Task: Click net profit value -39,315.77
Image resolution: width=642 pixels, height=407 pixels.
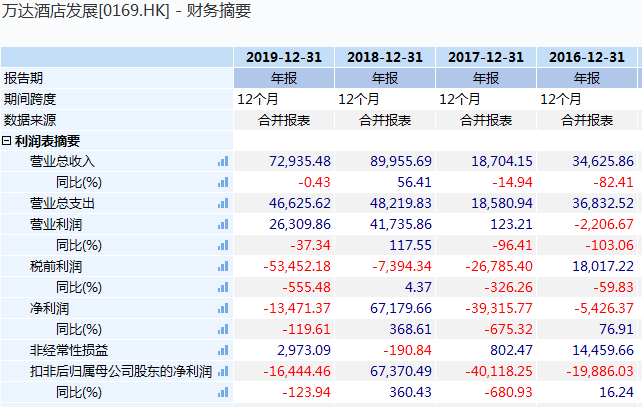Action: (x=499, y=308)
